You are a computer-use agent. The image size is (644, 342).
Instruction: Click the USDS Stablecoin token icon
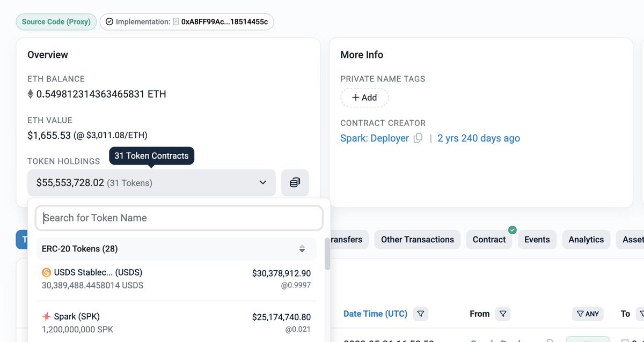click(47, 272)
